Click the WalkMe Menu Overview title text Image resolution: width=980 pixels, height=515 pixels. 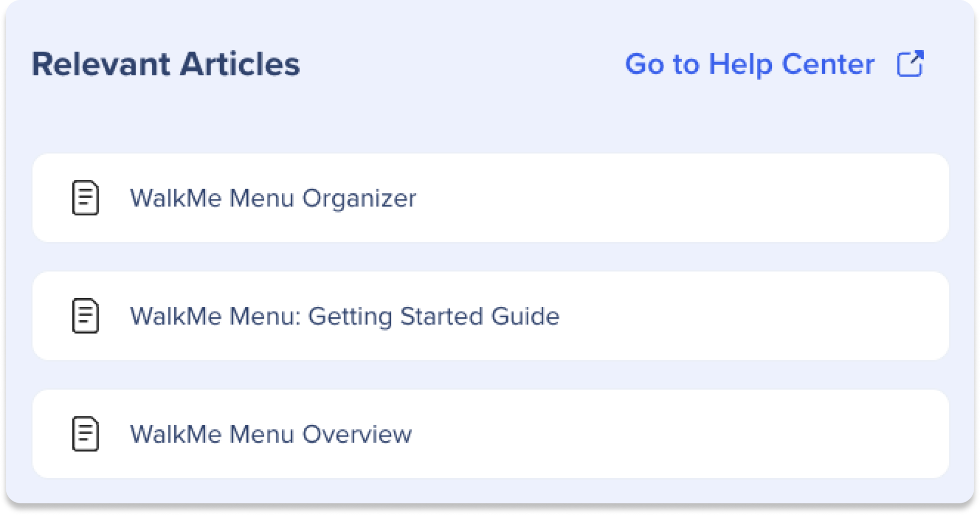[271, 434]
